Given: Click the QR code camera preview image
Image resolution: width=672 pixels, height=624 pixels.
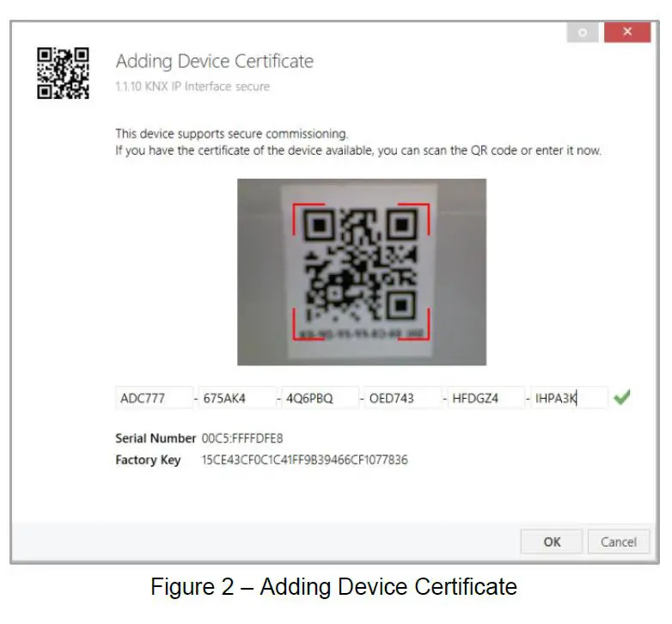Looking at the screenshot, I should tap(362, 272).
